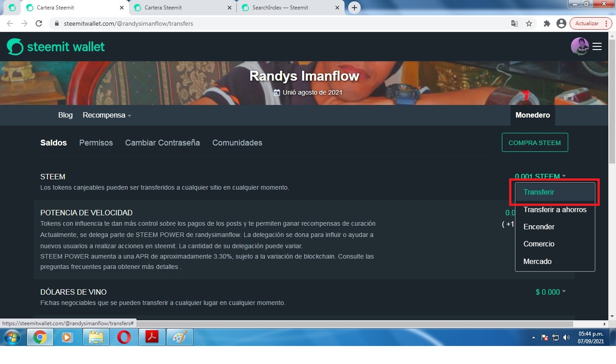Expand the Recompensa dropdown
The width and height of the screenshot is (616, 364).
[x=107, y=115]
